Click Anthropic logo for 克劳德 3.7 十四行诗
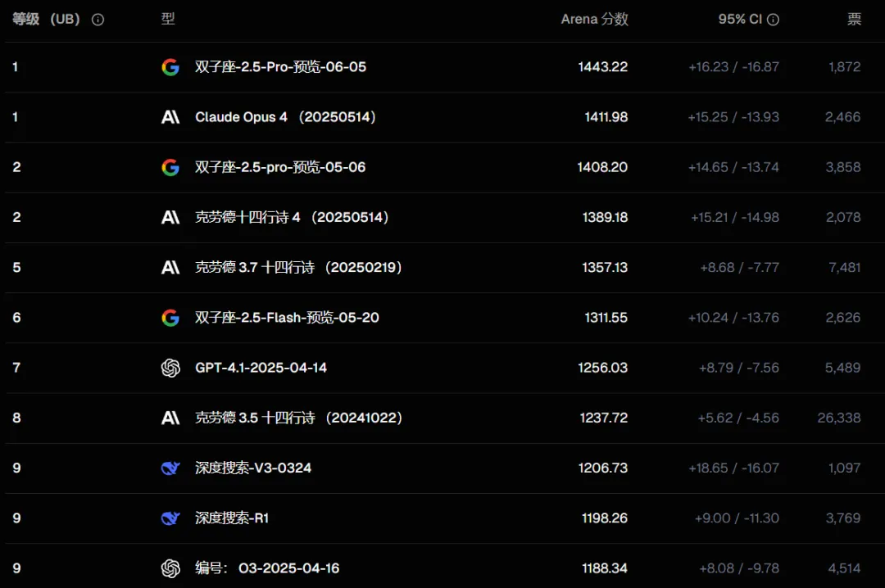885x588 pixels. point(170,268)
